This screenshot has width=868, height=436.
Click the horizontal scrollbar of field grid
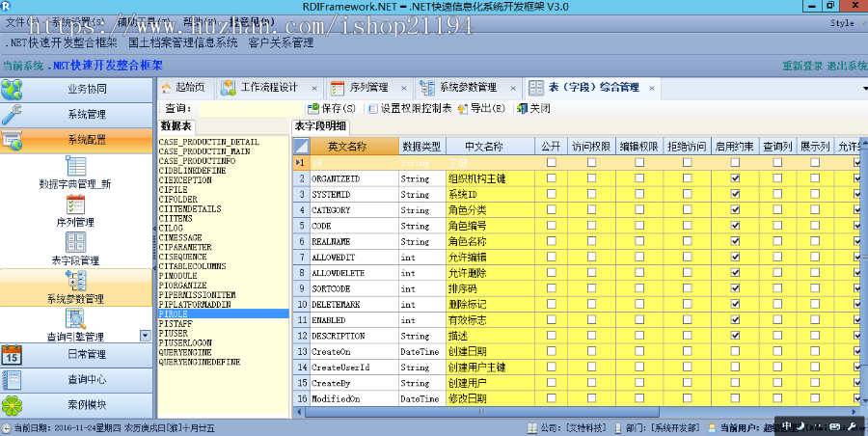[x=481, y=412]
